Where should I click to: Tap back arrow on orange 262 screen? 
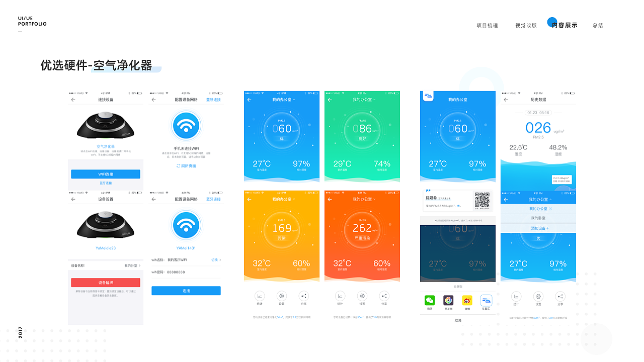tap(330, 199)
